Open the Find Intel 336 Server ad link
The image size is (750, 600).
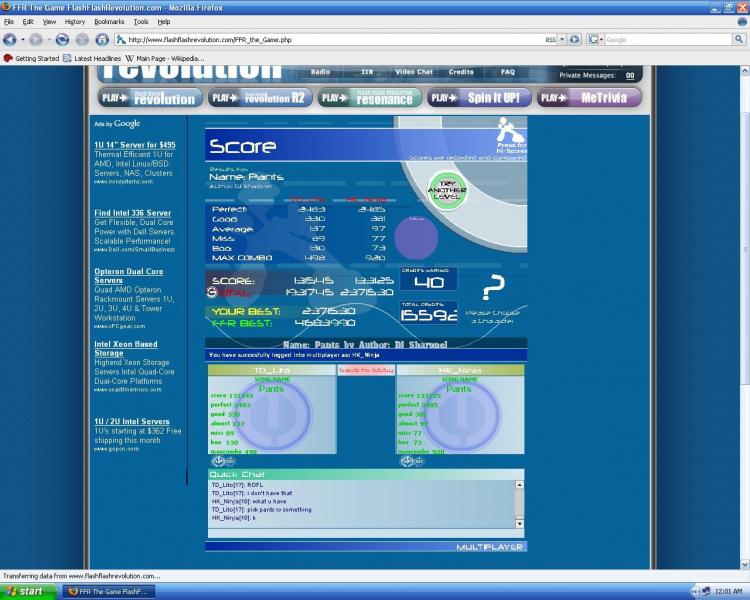[x=132, y=213]
